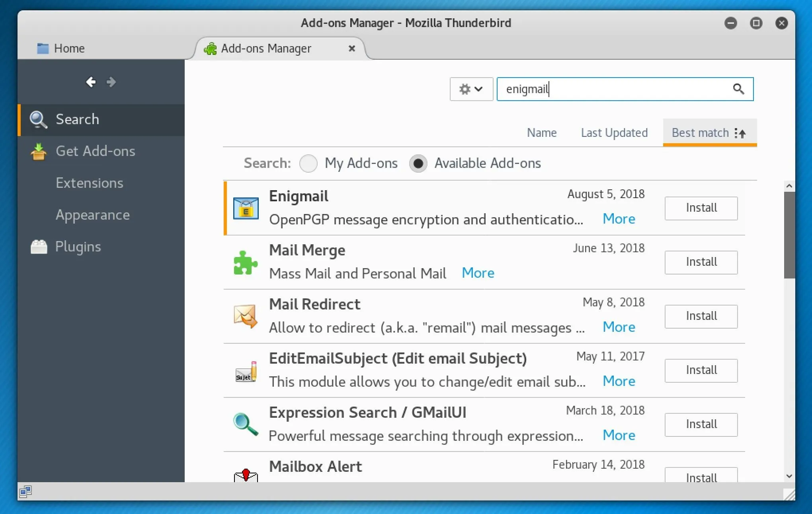
Task: Click the status bar network icon
Action: (x=25, y=492)
